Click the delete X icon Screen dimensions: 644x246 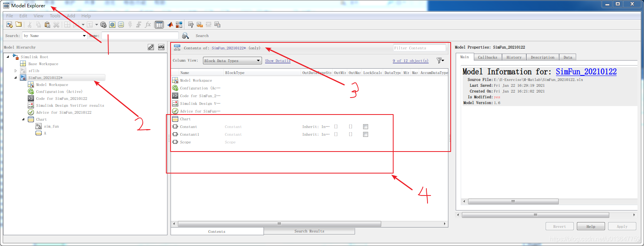coord(56,25)
